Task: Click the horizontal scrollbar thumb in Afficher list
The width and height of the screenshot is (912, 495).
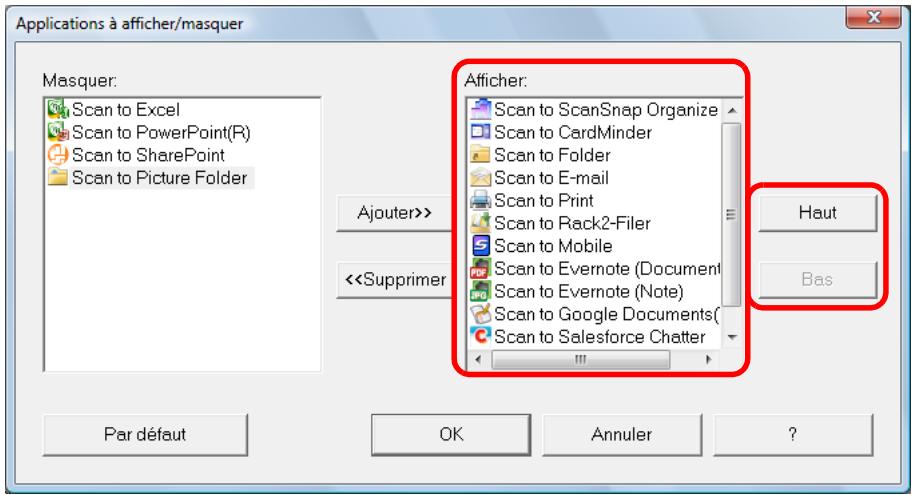Action: click(580, 359)
